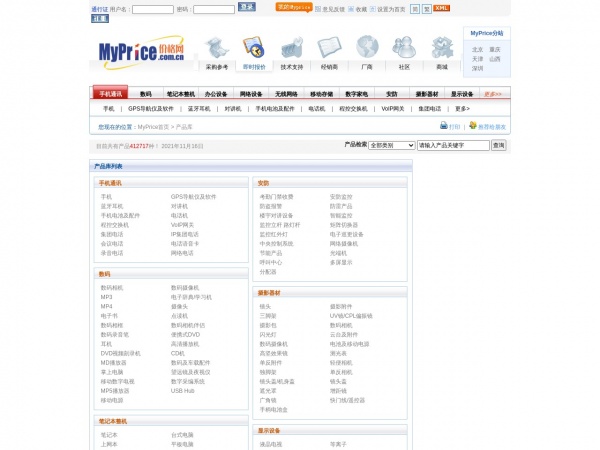Switch to traditional Chinese with 繁 button
Viewport: 600px width, 450px height.
point(426,8)
